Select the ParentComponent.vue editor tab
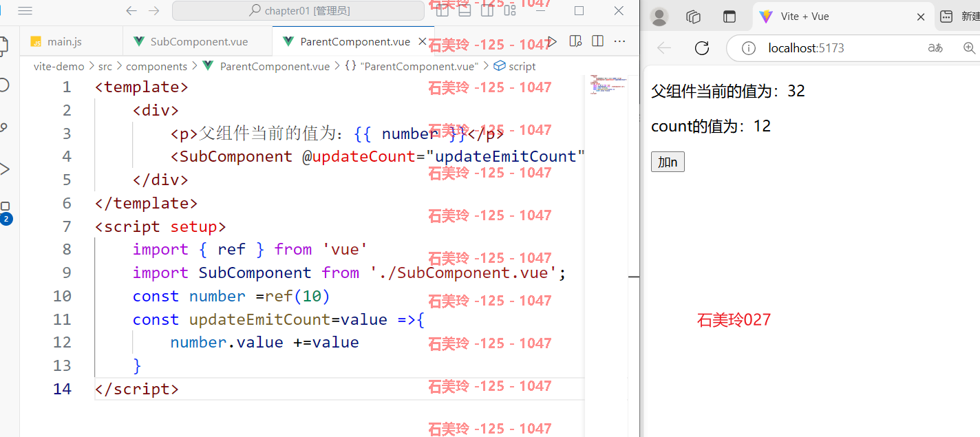 pyautogui.click(x=354, y=41)
